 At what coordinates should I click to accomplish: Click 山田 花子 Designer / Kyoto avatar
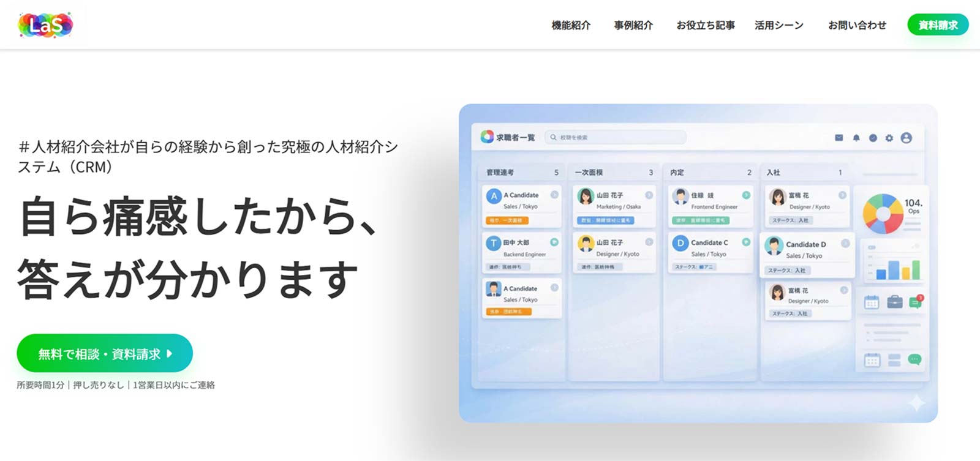[586, 244]
